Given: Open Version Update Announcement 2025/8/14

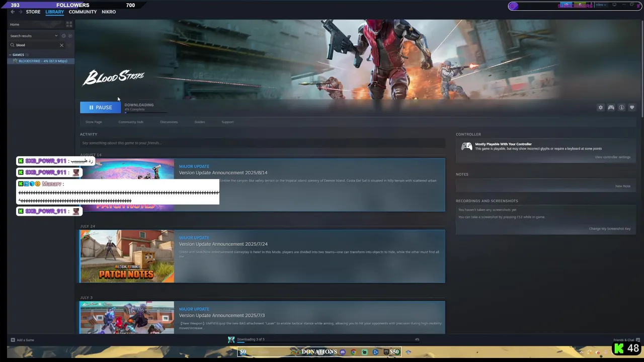Looking at the screenshot, I should tap(223, 172).
